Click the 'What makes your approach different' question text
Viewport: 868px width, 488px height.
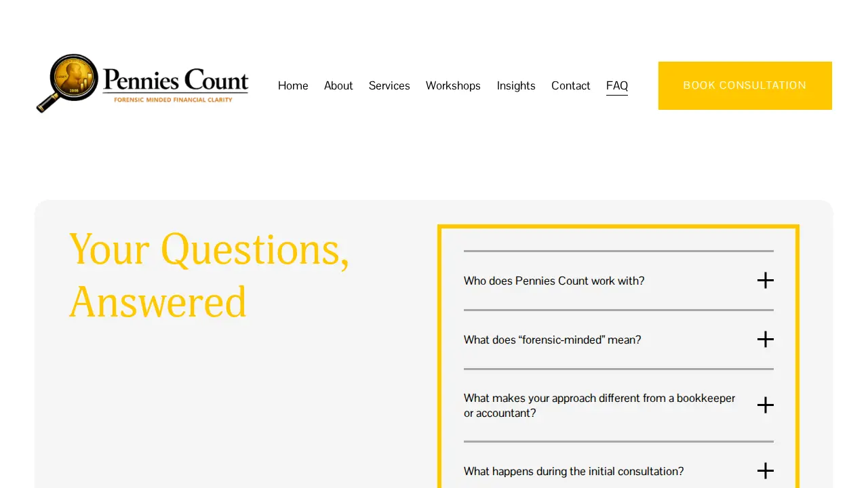(x=599, y=405)
